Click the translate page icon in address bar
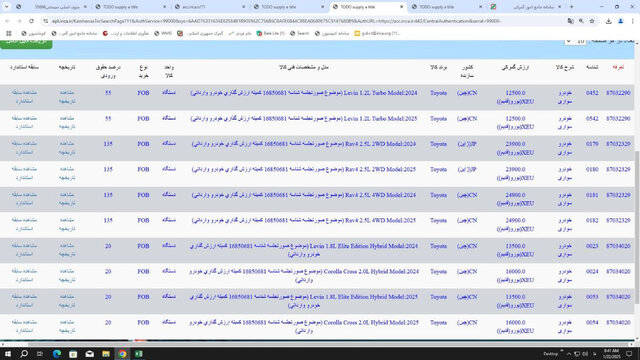This screenshot has height=360, width=640. click(570, 21)
